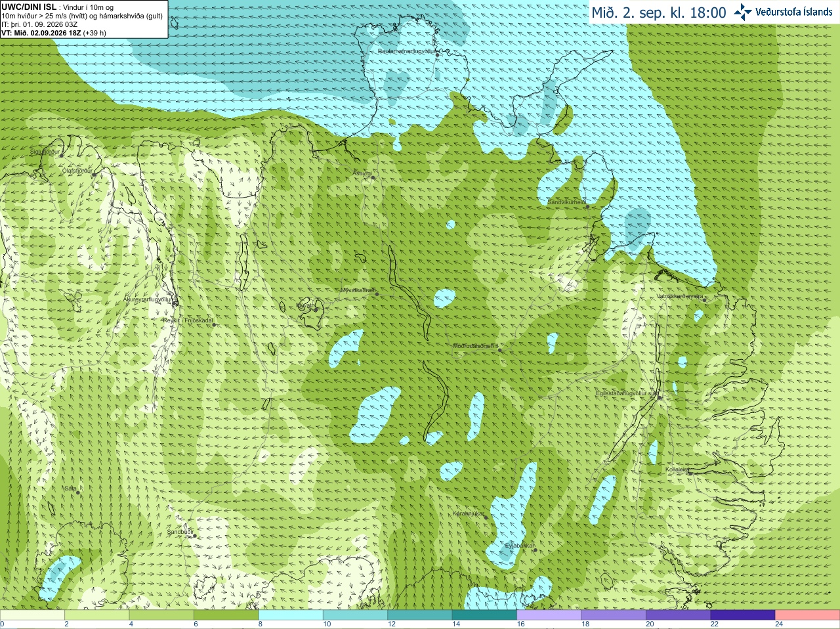840x629 pixels.
Task: Click the Kárahnjúkar station dot
Action: [486, 517]
